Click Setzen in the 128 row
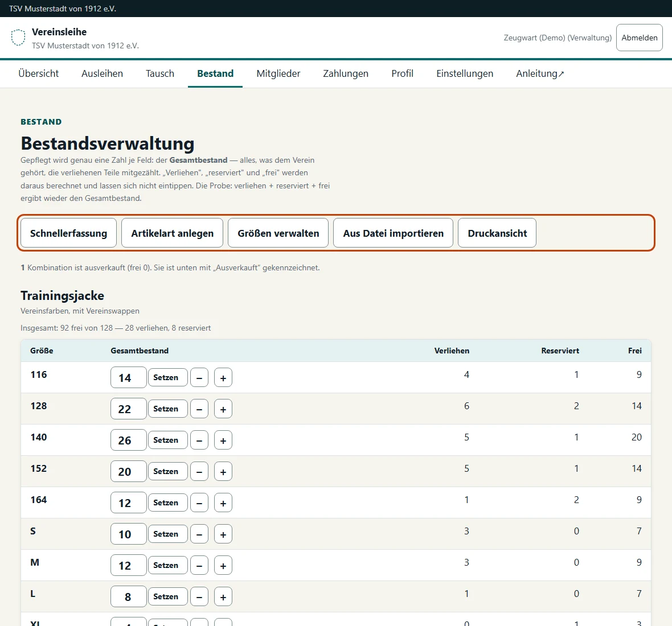 167,409
